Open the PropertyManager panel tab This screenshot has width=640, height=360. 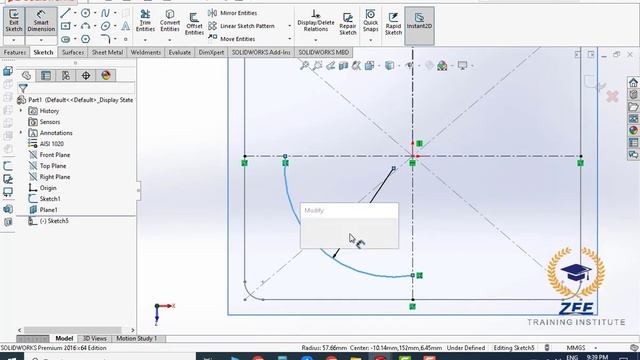[x=46, y=75]
